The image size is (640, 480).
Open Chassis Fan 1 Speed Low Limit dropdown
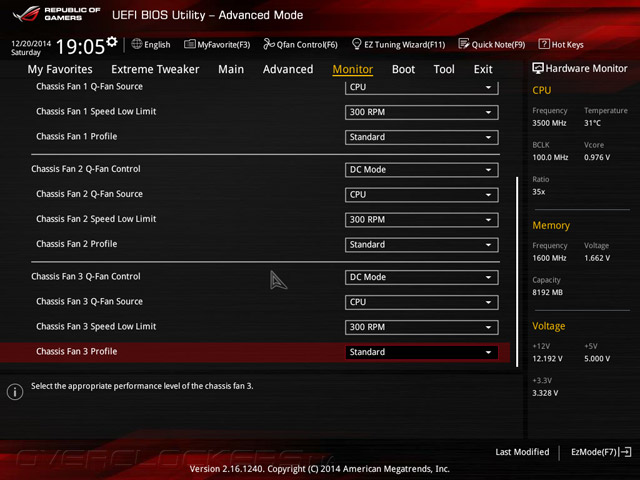422,112
